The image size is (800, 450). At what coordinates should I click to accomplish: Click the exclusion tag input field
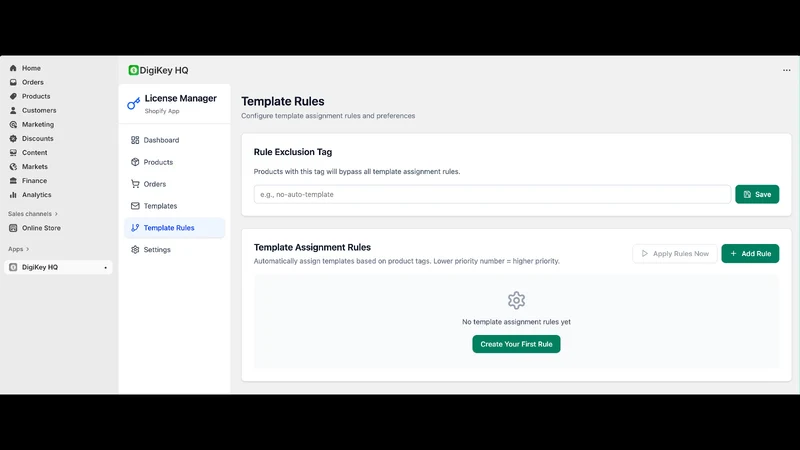492,194
